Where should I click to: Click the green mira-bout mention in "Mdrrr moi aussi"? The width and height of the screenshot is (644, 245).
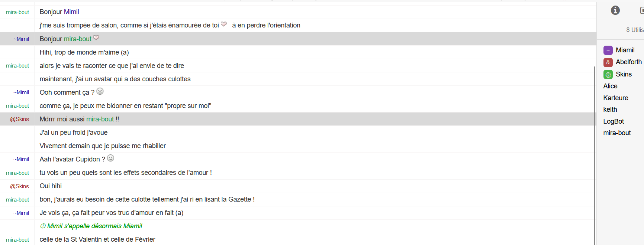coord(100,119)
